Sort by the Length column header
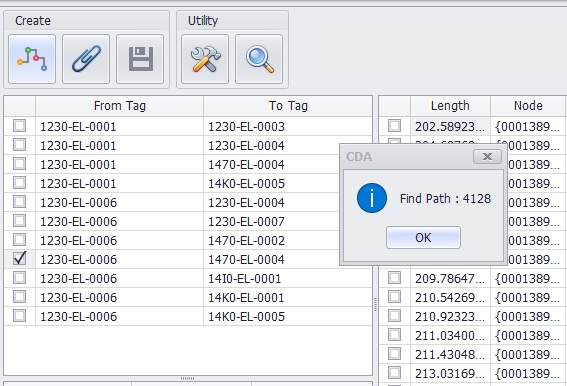The width and height of the screenshot is (567, 386). coord(450,106)
